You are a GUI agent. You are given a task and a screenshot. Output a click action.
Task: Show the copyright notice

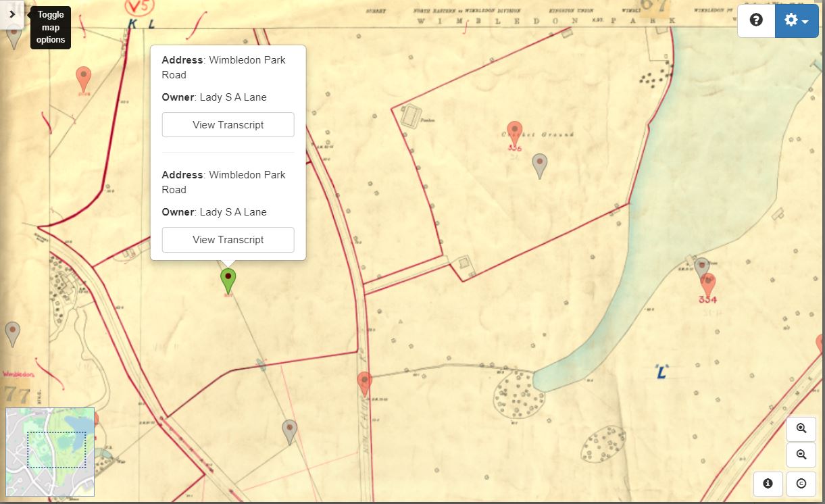point(801,483)
